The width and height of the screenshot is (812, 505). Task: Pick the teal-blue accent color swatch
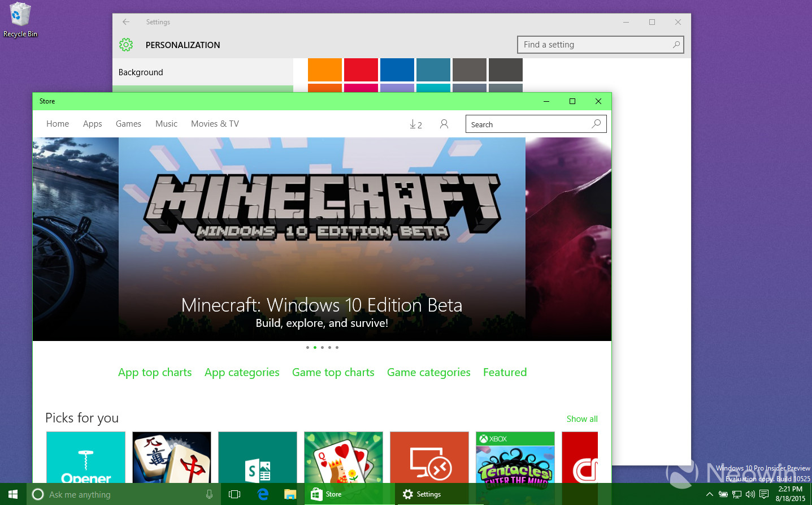coord(433,70)
